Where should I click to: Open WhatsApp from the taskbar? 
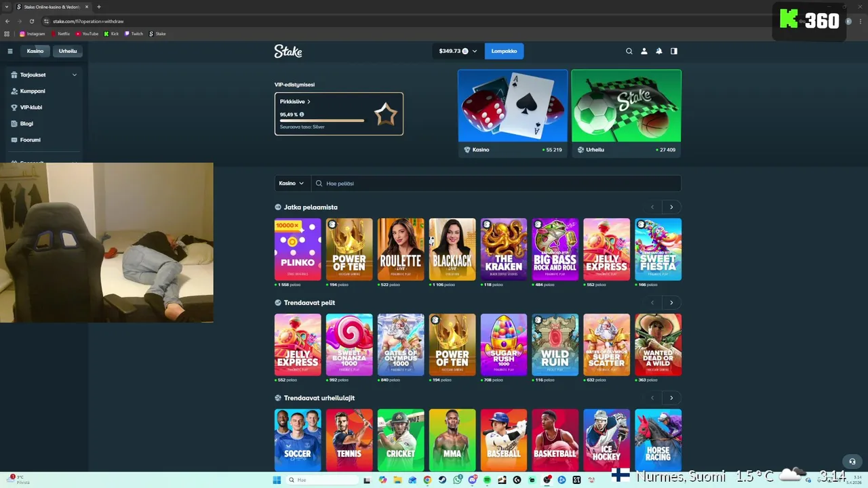coord(457,480)
